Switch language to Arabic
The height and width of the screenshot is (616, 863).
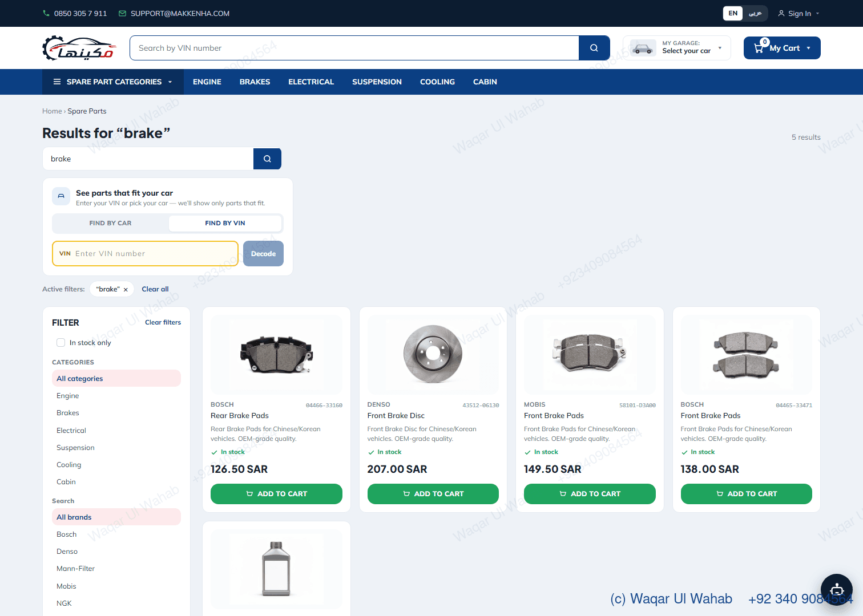coord(755,13)
